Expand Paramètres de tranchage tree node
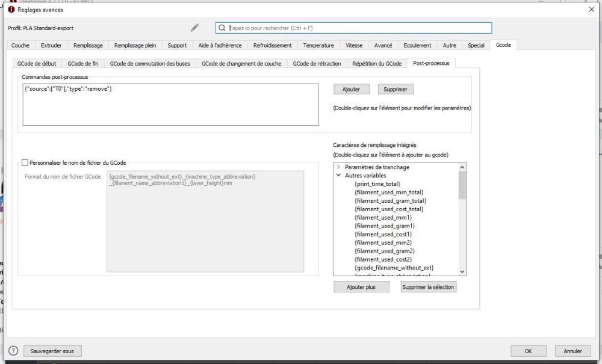Image resolution: width=602 pixels, height=364 pixels. pos(338,167)
